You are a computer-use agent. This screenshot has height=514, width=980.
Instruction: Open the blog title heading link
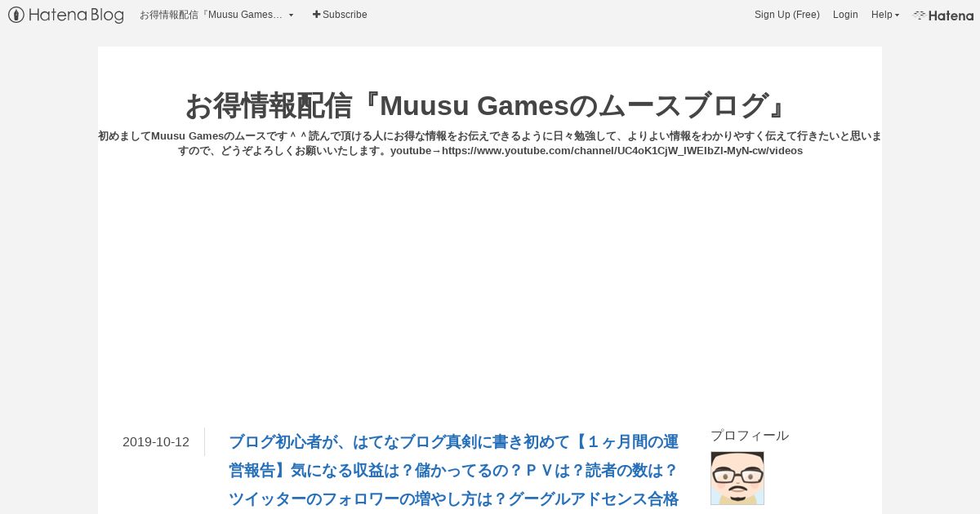[x=490, y=105]
